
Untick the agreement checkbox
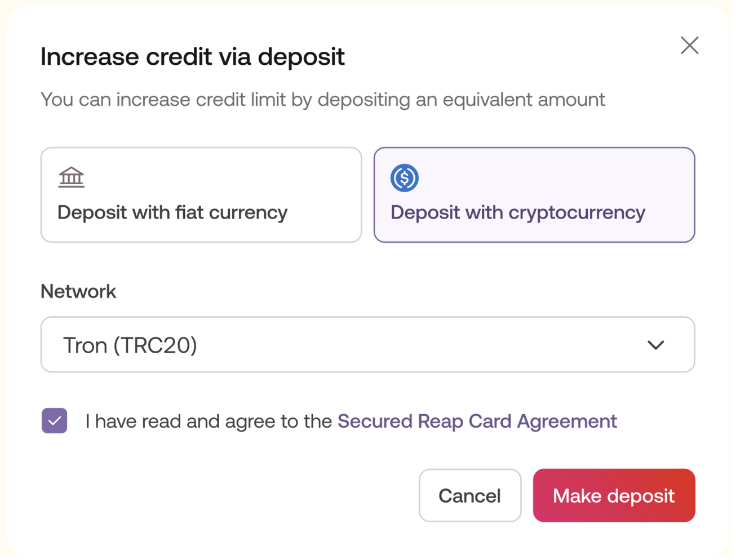pyautogui.click(x=55, y=421)
